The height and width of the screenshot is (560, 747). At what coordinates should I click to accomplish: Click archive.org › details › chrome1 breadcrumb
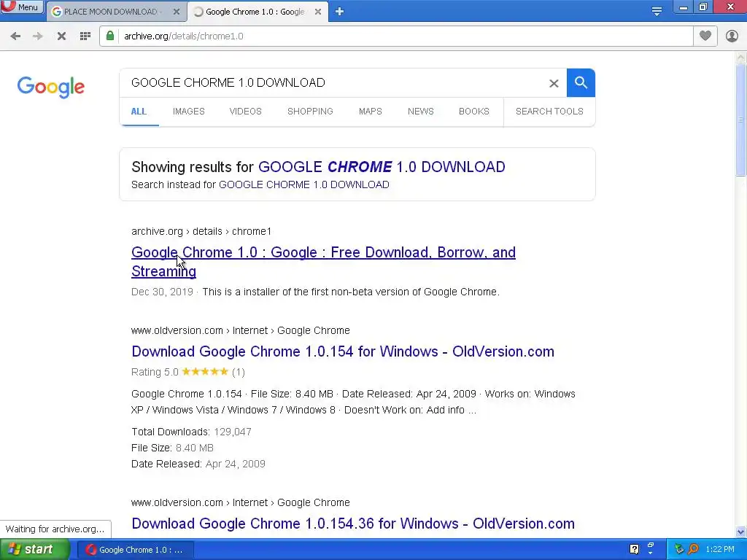click(201, 231)
